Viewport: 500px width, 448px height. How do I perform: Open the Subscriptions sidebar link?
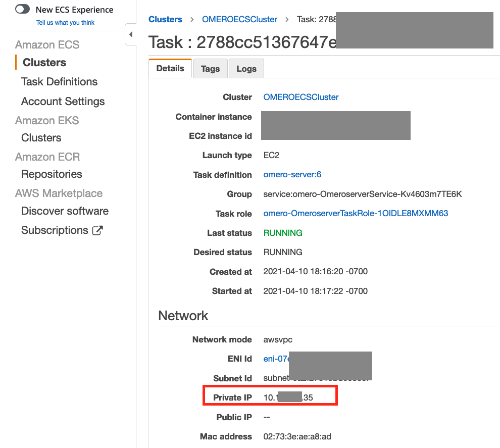point(55,230)
